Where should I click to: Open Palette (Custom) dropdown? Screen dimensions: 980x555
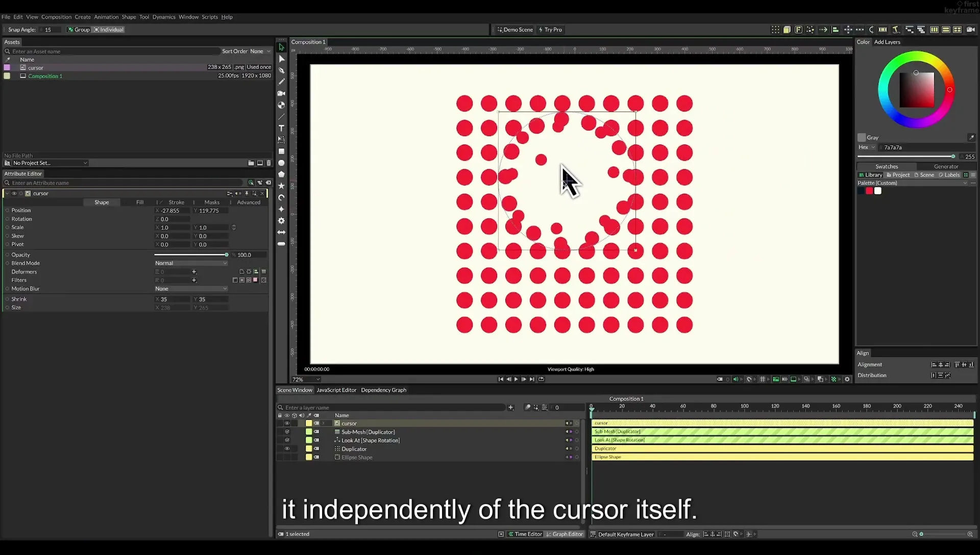tap(912, 183)
